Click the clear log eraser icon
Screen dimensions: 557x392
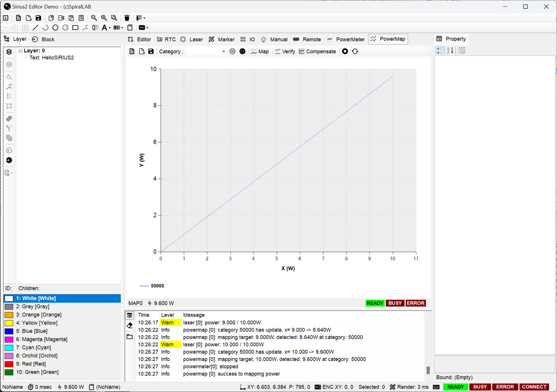point(130,326)
